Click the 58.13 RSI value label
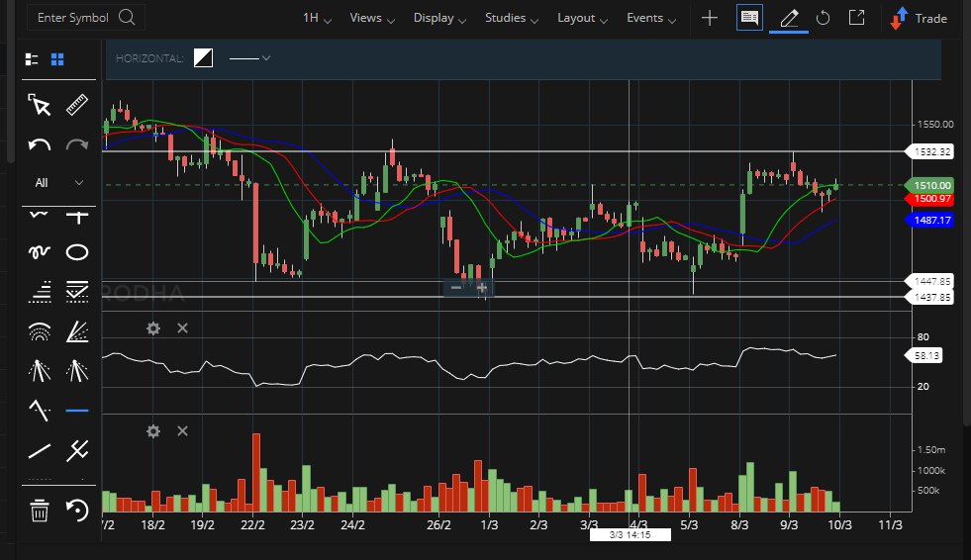This screenshot has width=971, height=560. pyautogui.click(x=923, y=356)
